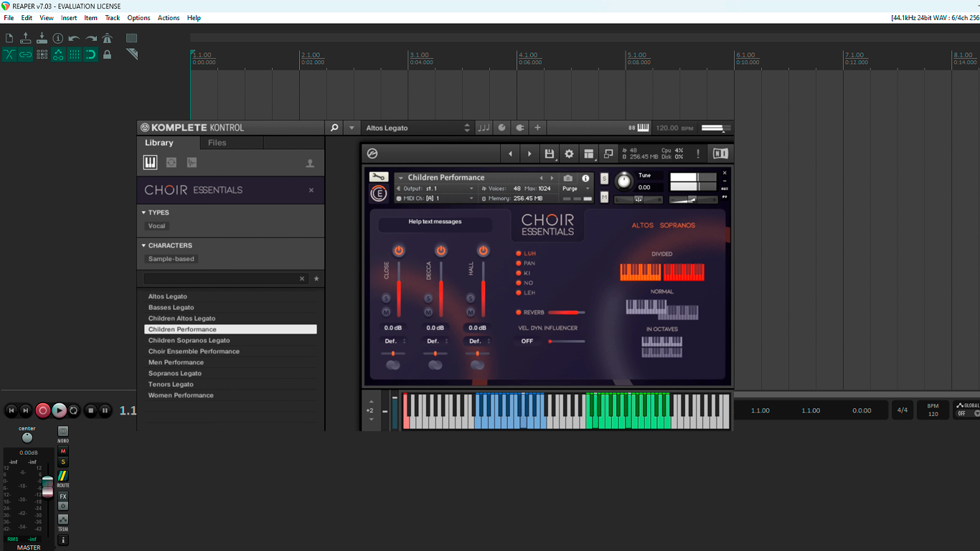Click the New project toolbar icon
Viewport: 980px width, 551px height.
click(x=9, y=38)
